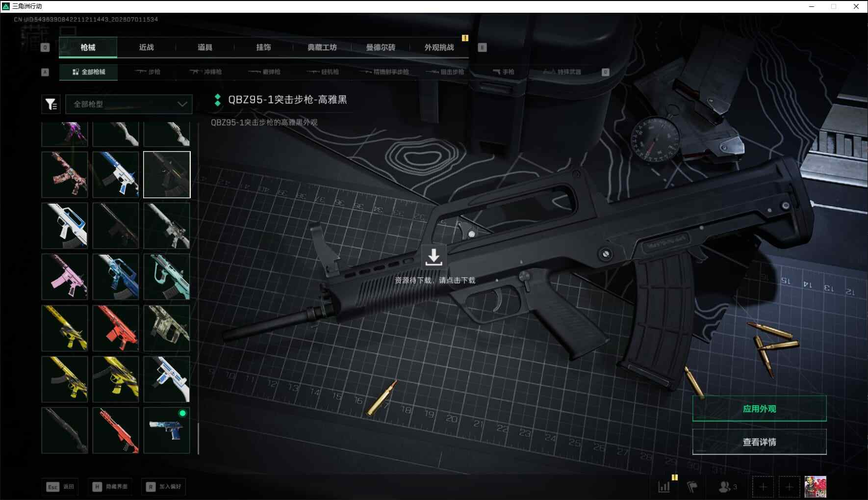This screenshot has height=500, width=868.
Task: Select the gray camo rifle skin thumbnail
Action: pyautogui.click(x=167, y=226)
